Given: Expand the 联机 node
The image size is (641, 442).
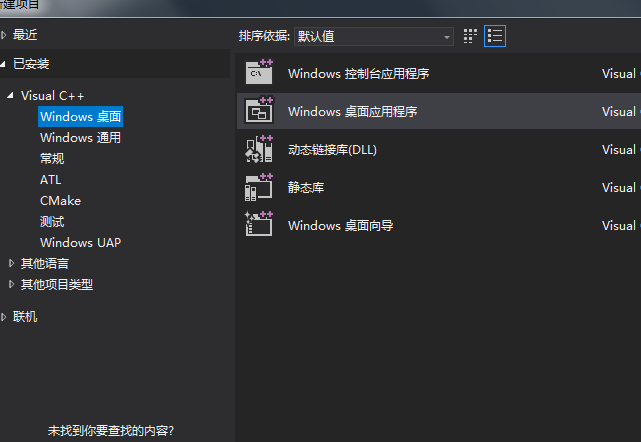Looking at the screenshot, I should 4,317.
